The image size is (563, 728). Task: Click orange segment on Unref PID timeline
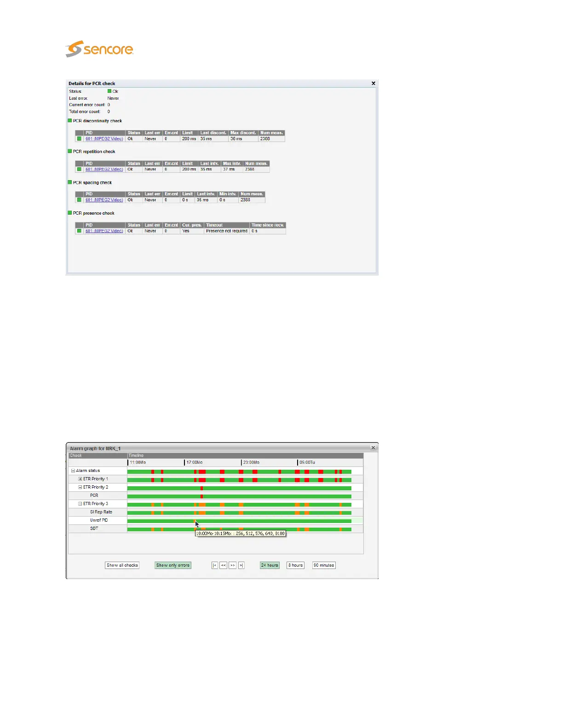195,521
